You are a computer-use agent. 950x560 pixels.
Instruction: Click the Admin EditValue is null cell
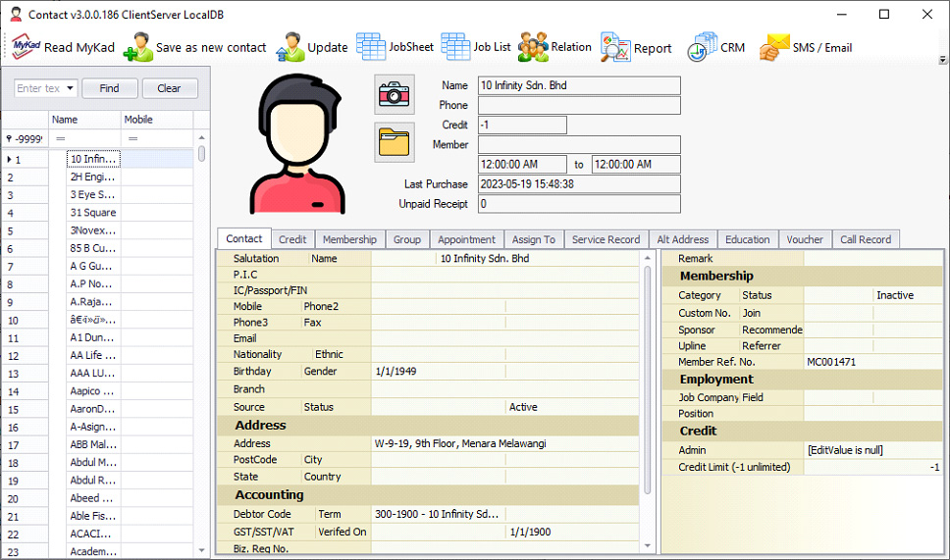click(873, 450)
